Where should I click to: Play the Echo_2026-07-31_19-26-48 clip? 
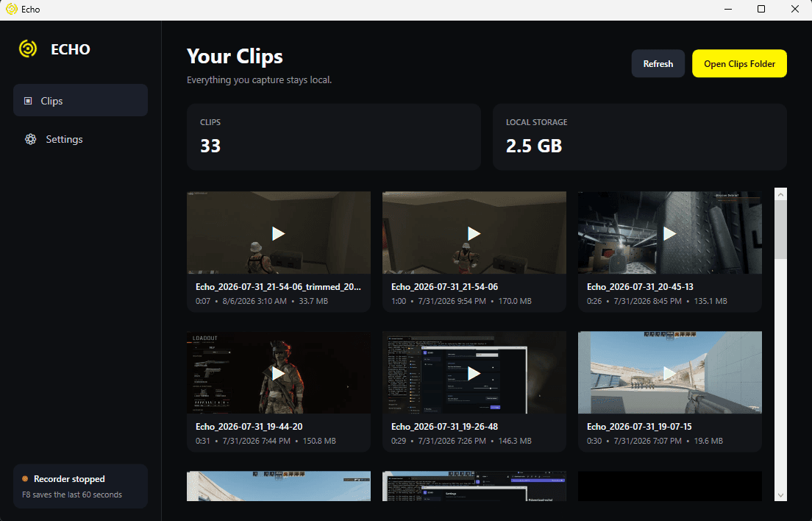coord(474,373)
